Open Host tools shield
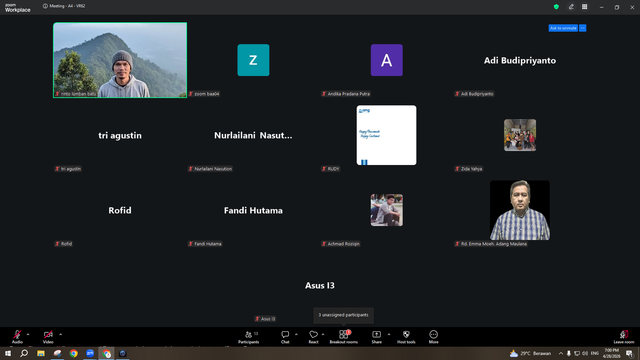This screenshot has height=360, width=640. 406,337
